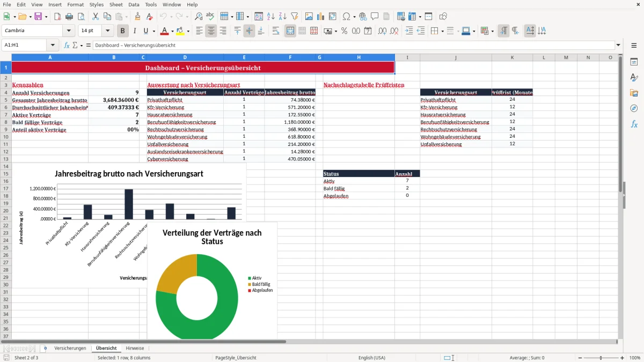644x362 pixels.
Task: Click the Save document icon
Action: click(x=38, y=17)
